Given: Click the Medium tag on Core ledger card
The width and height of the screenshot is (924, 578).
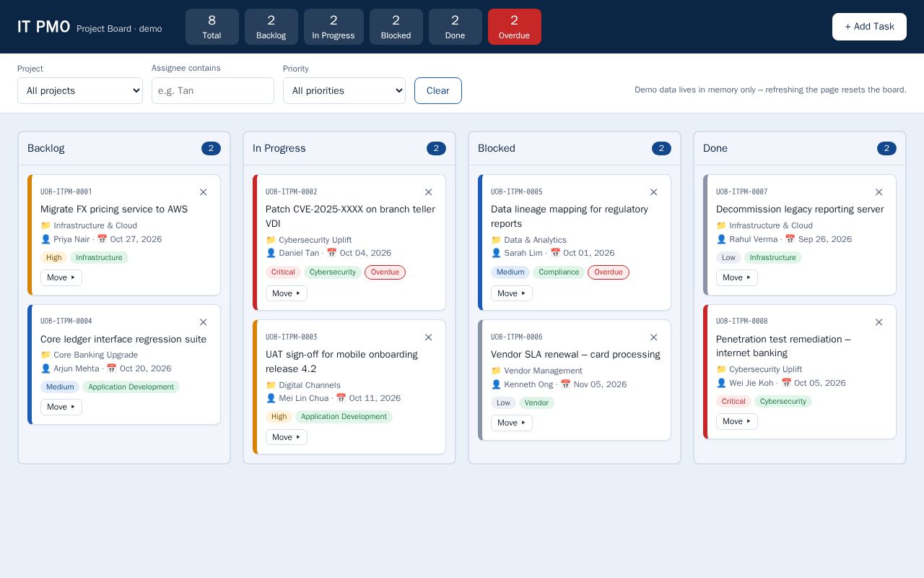Looking at the screenshot, I should pos(60,387).
